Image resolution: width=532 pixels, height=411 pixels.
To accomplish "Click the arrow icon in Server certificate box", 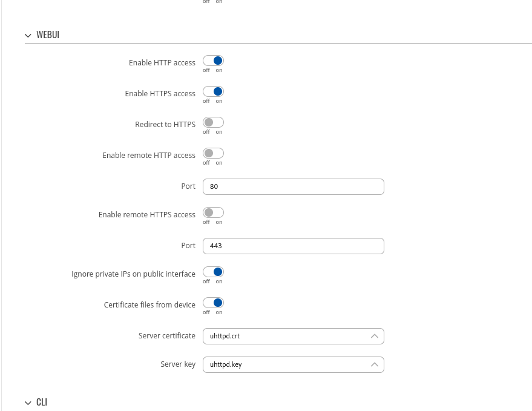I will 375,336.
